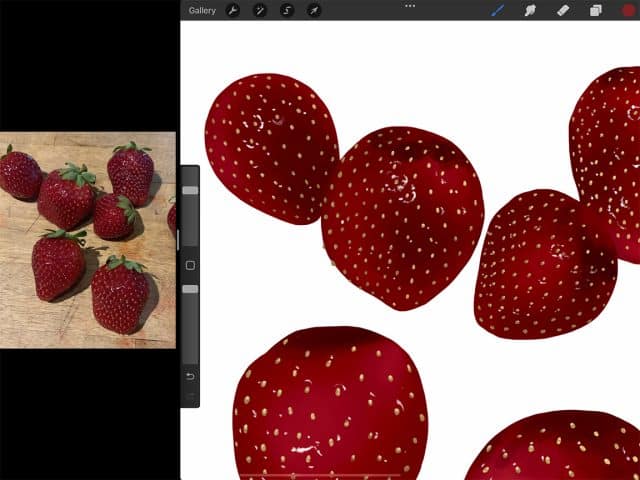Open the Gallery view
The width and height of the screenshot is (640, 480).
202,11
